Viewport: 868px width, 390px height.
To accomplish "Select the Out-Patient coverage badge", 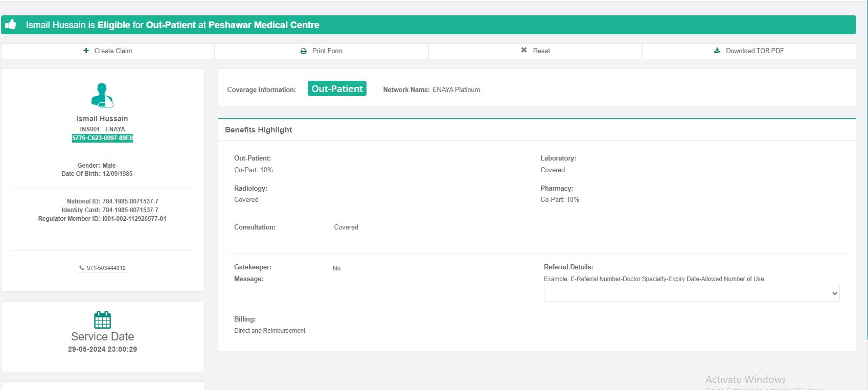I will tap(337, 88).
